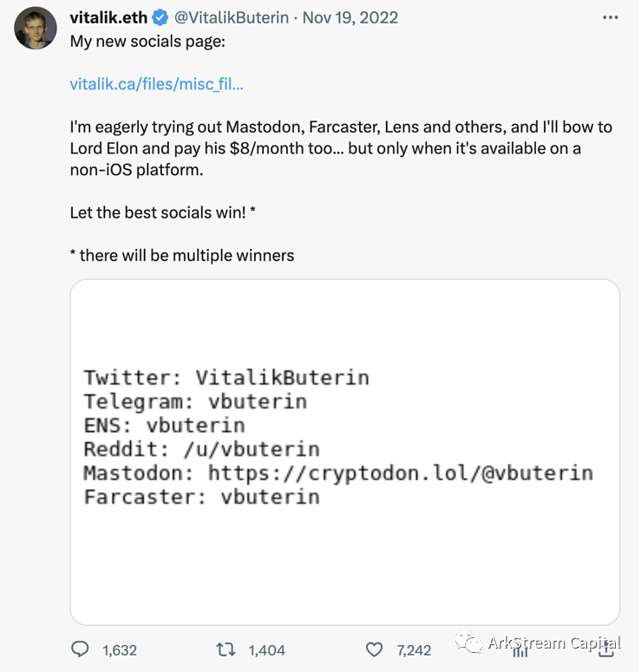Image resolution: width=641 pixels, height=672 pixels.
Task: Click the blue verified badge
Action: (x=160, y=17)
